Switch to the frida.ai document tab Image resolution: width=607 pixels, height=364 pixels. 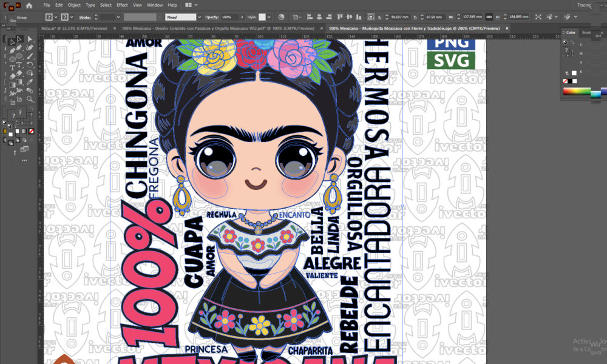point(74,29)
